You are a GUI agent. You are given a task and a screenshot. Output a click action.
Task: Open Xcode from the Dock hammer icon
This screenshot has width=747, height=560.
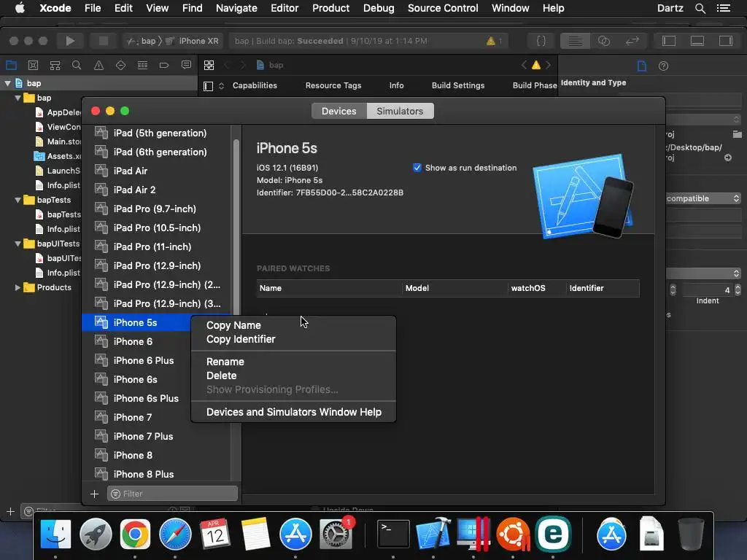click(433, 534)
